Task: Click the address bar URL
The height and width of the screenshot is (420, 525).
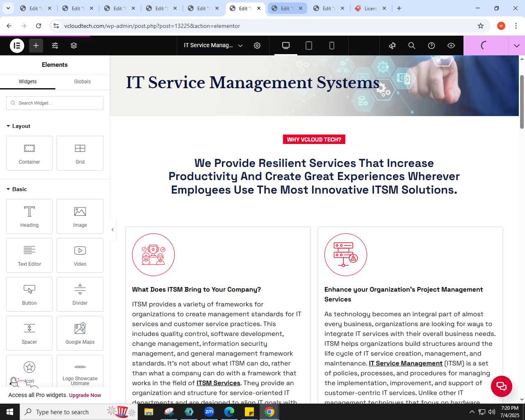Action: click(x=152, y=26)
